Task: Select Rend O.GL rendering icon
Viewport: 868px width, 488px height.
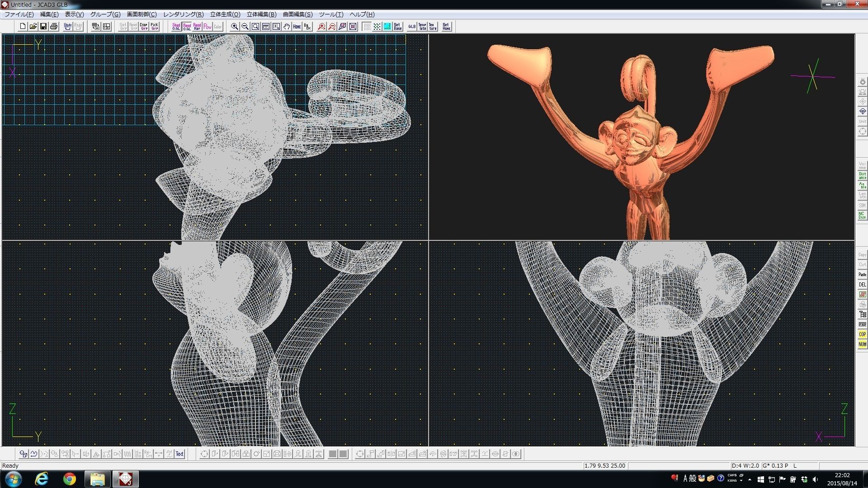Action: [x=187, y=27]
